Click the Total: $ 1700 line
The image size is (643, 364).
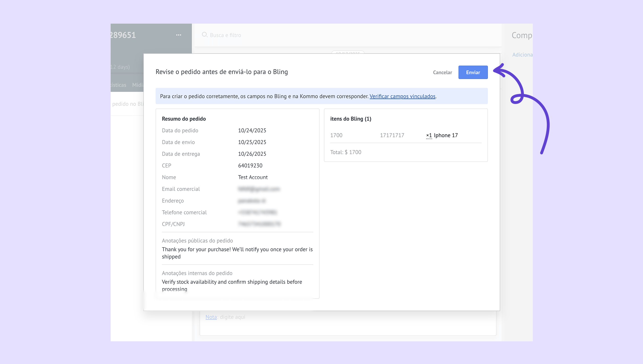(346, 152)
